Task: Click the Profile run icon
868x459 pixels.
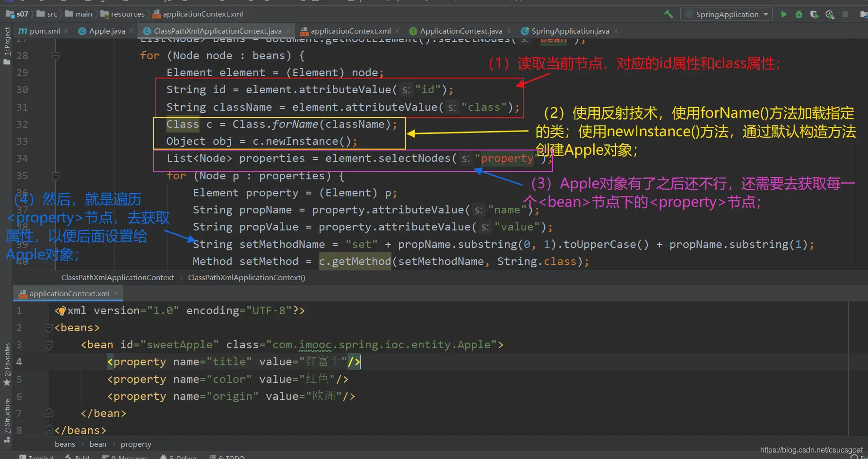Action: [830, 14]
